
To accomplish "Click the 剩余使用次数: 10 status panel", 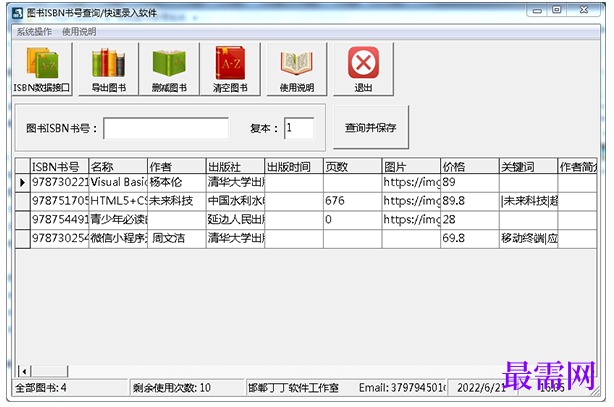I will [187, 388].
